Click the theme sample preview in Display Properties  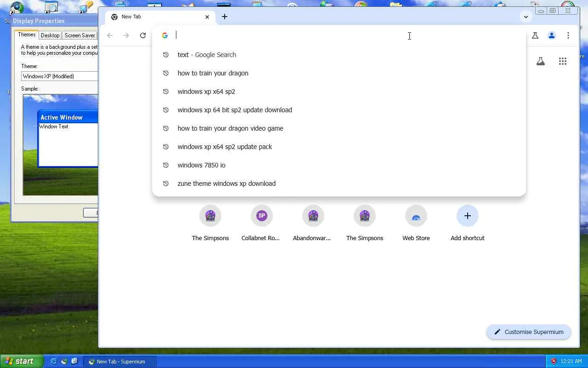pyautogui.click(x=60, y=144)
